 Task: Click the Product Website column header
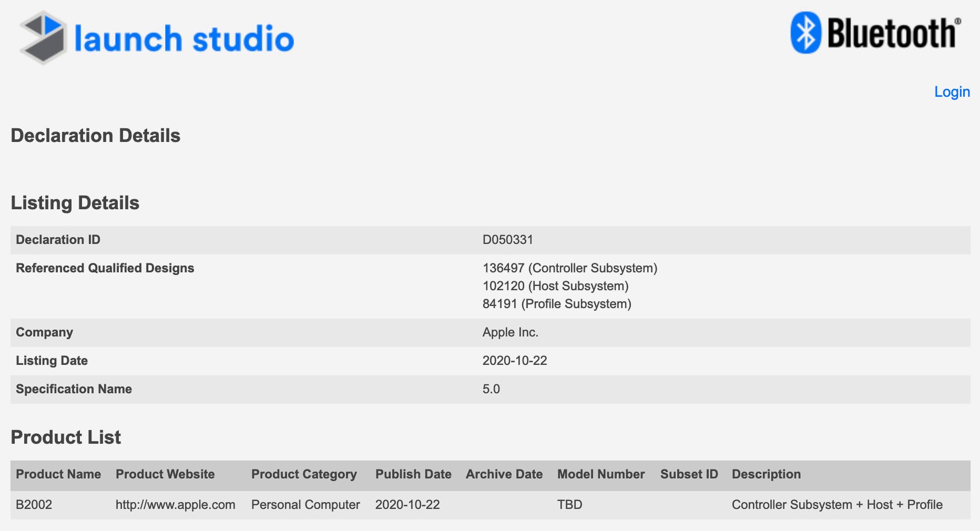click(x=165, y=474)
